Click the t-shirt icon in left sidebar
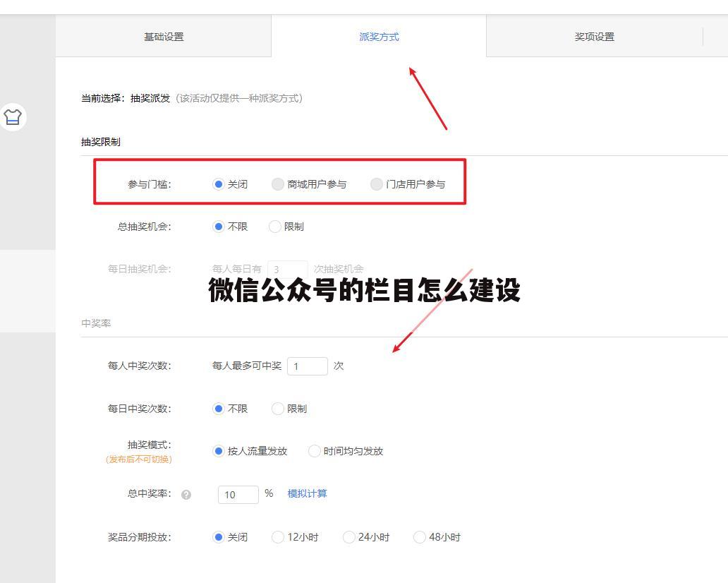 [x=13, y=117]
